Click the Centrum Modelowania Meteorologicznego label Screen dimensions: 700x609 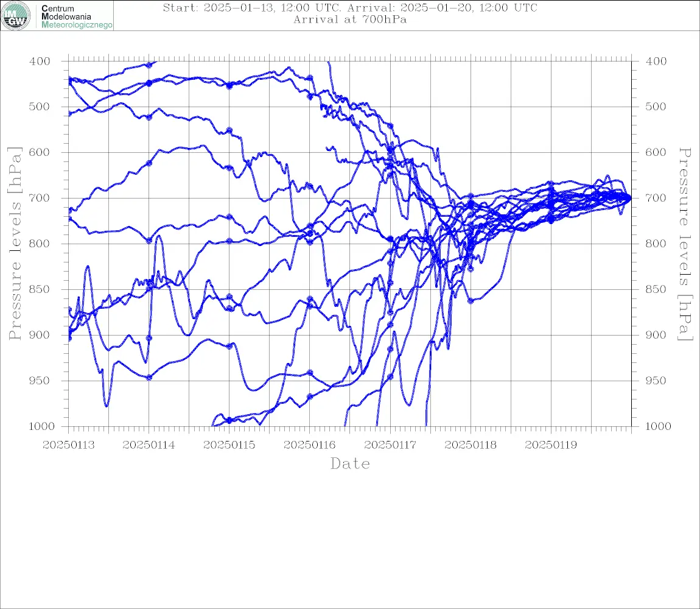[x=76, y=16]
